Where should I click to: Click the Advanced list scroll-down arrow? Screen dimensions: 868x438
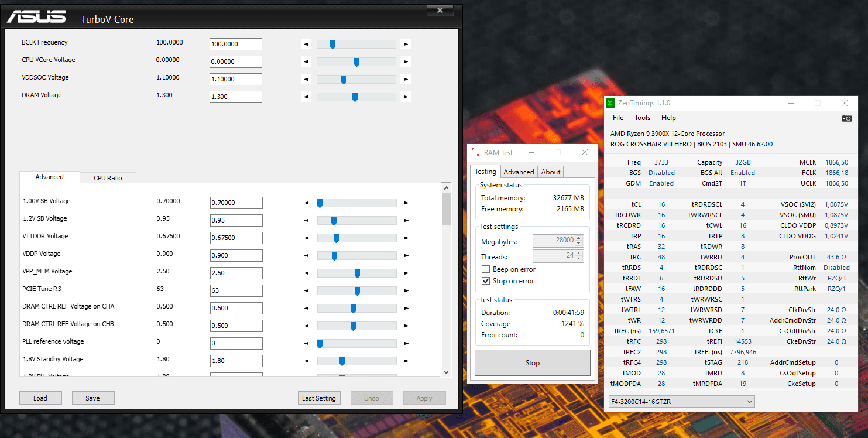[446, 372]
